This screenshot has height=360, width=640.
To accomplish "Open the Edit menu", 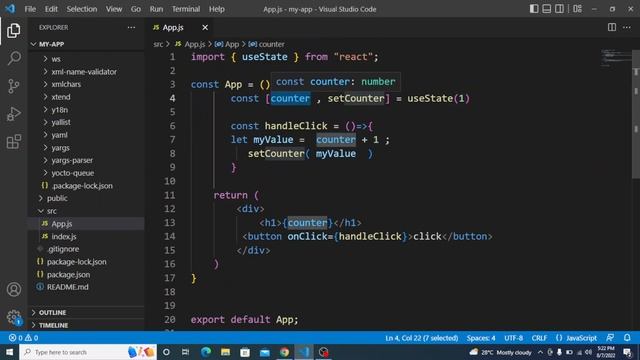I will click(51, 9).
